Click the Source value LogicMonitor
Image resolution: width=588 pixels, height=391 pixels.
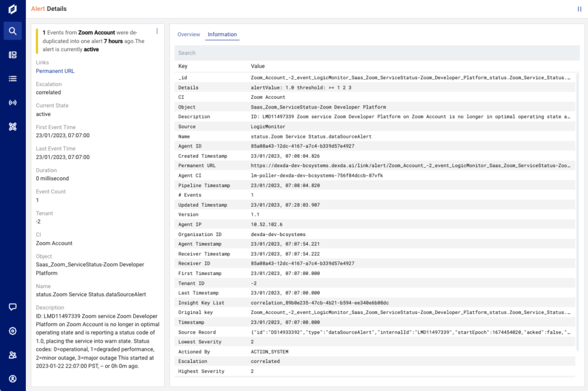[268, 127]
